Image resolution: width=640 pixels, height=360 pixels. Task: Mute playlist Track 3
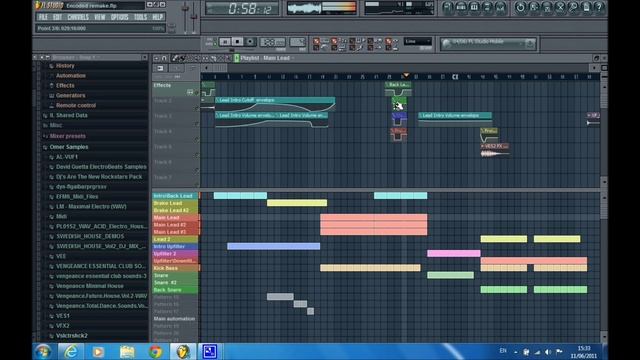[197, 124]
